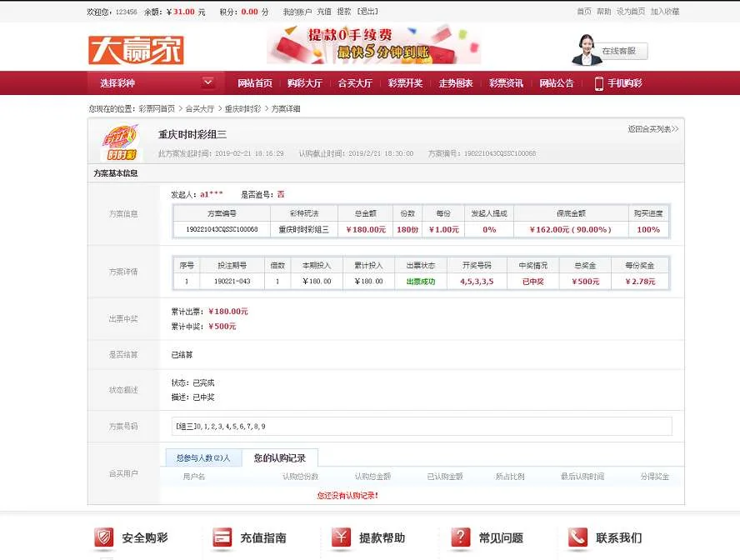
Task: Click the 安全购彩 shield icon
Action: [x=104, y=537]
